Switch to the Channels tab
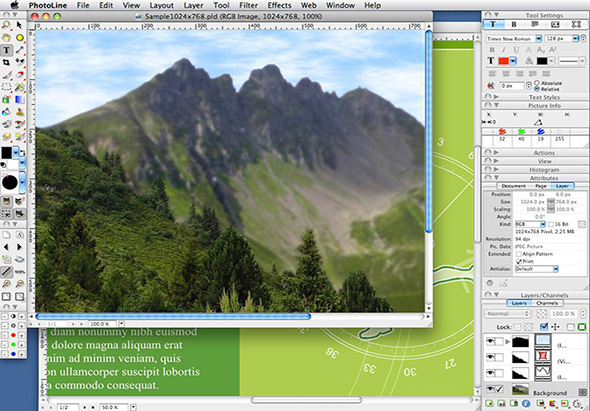Screen dimensions: 590x411 coord(547,303)
